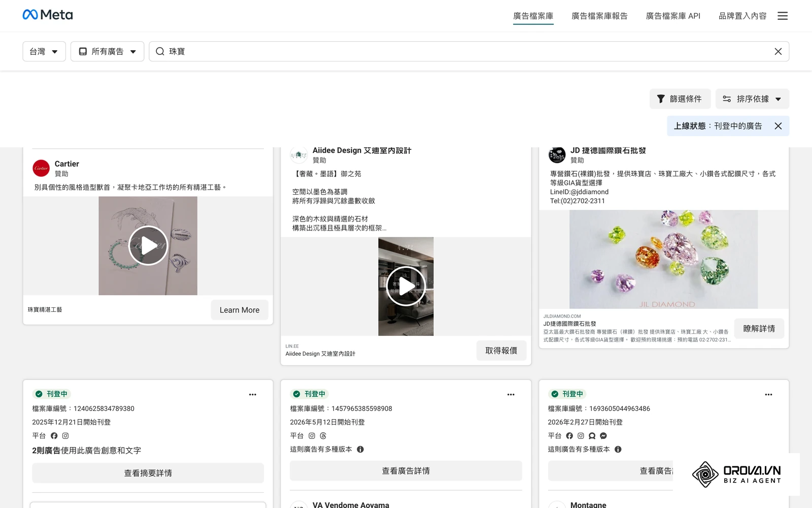Viewport: 812px width, 508px height.
Task: Click 查看摘要詳情 button
Action: tap(148, 473)
